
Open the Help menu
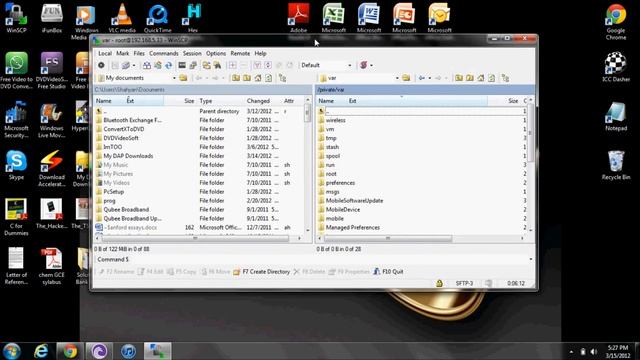[x=260, y=53]
